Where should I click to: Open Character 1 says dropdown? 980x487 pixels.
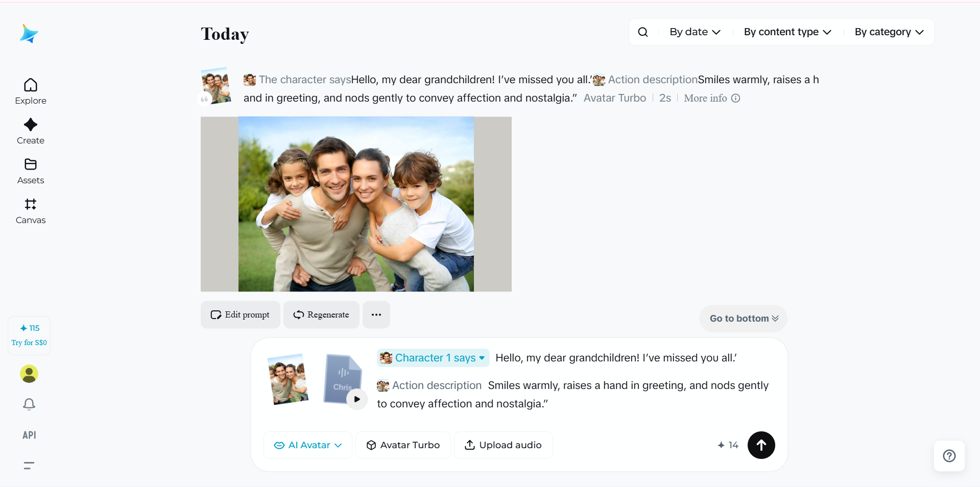433,358
